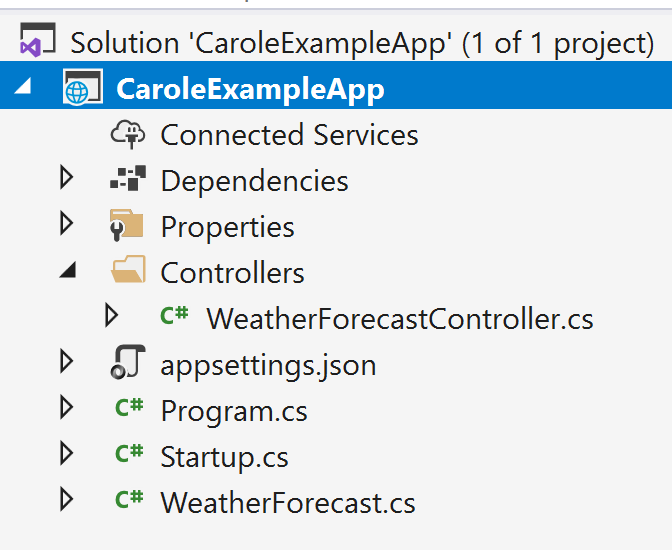Click the C# icon beside Startup.cs
672x550 pixels.
pyautogui.click(x=129, y=454)
